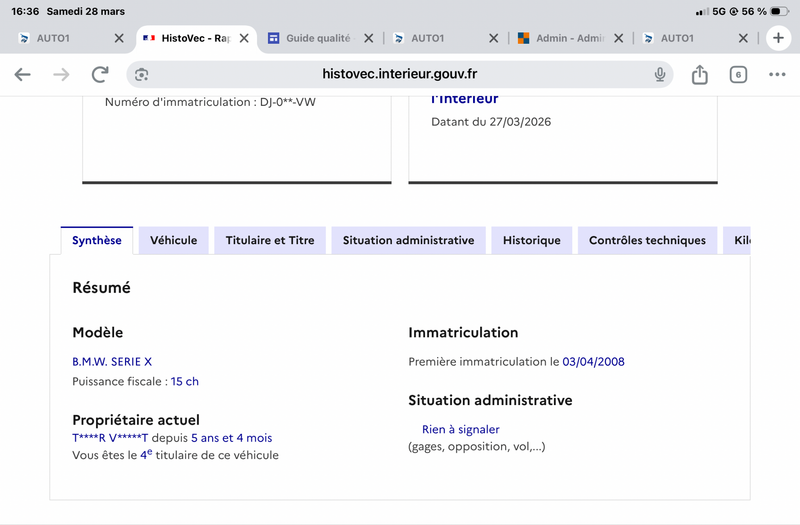800x525 pixels.
Task: Select the Situation administrative tab
Action: click(x=408, y=241)
